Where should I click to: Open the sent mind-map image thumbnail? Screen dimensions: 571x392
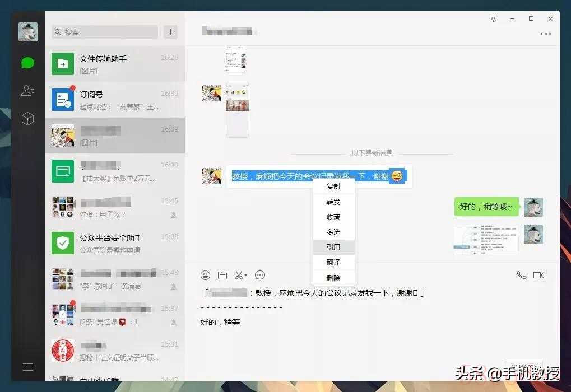[486, 240]
